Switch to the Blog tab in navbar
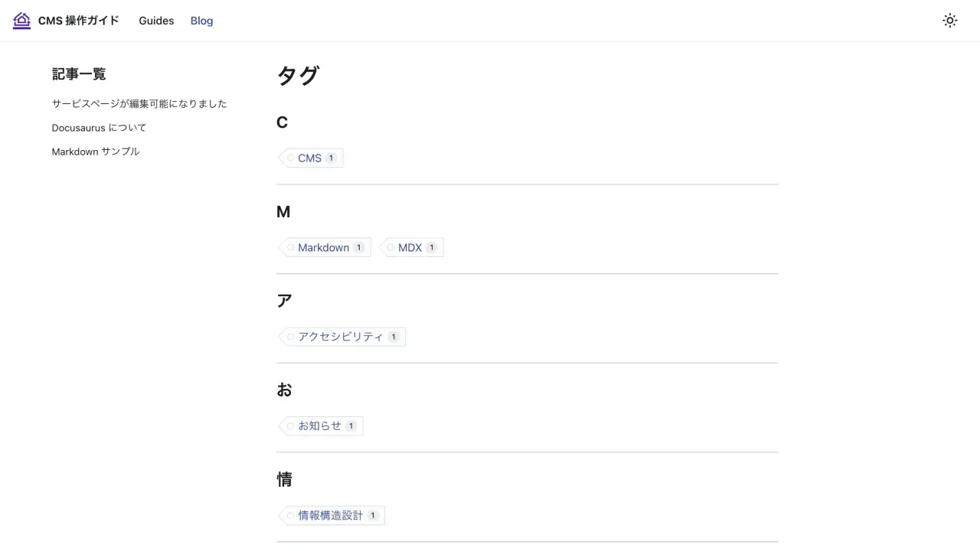Viewport: 980px width, 551px height. pos(201,21)
